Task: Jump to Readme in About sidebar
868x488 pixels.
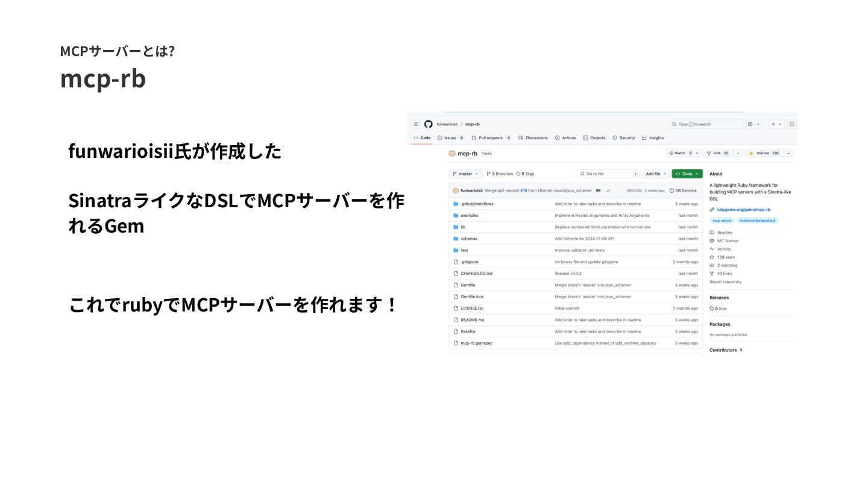Action: (721, 233)
